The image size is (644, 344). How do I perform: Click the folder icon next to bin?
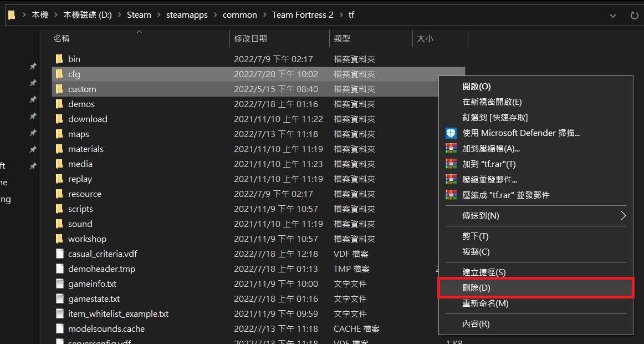(59, 58)
